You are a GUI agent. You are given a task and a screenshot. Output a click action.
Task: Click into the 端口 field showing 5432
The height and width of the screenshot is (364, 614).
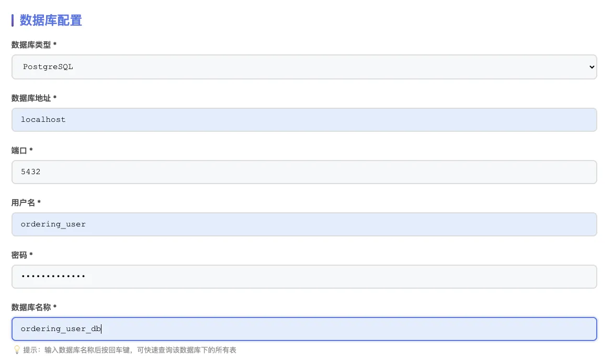click(303, 172)
